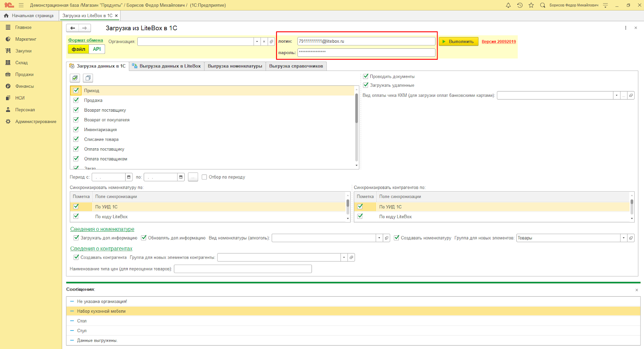The height and width of the screenshot is (349, 644).
Task: Open the calendar for по date
Action: (181, 177)
